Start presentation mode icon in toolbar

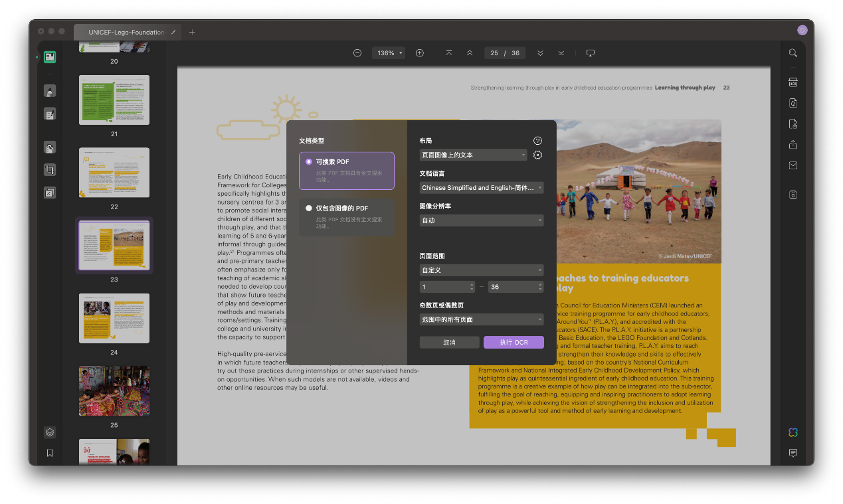(x=590, y=53)
